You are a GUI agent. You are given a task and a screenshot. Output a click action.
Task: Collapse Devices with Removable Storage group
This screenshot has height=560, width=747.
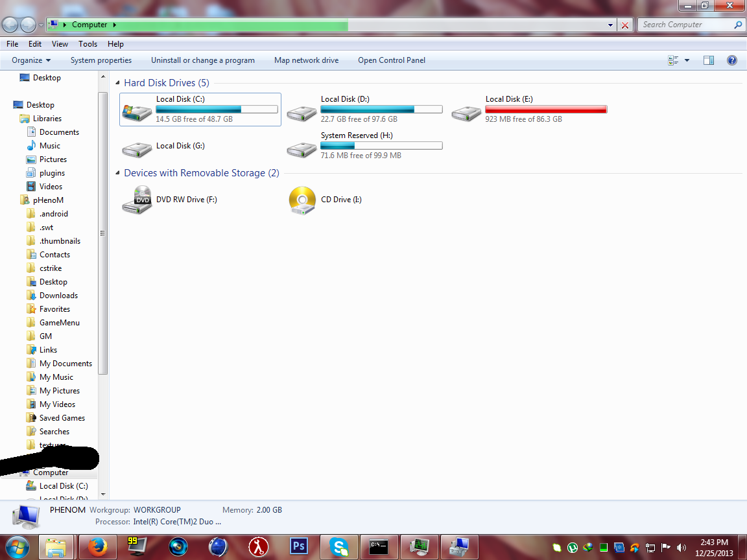click(x=117, y=173)
